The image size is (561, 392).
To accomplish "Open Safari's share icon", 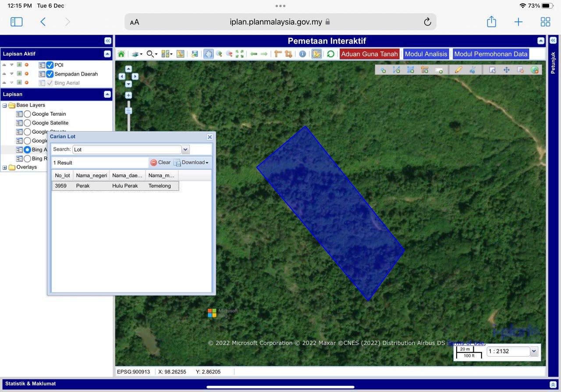I will pyautogui.click(x=491, y=22).
